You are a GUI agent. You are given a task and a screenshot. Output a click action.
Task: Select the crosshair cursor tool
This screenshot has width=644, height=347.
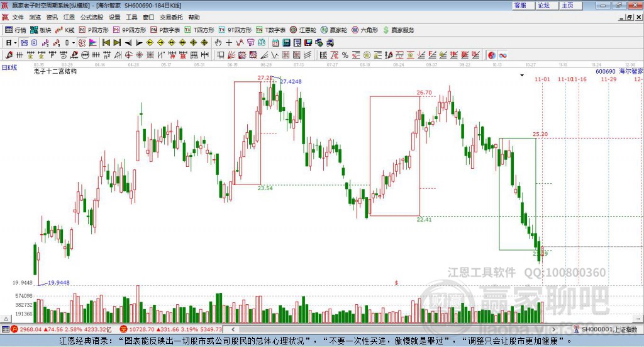click(229, 43)
